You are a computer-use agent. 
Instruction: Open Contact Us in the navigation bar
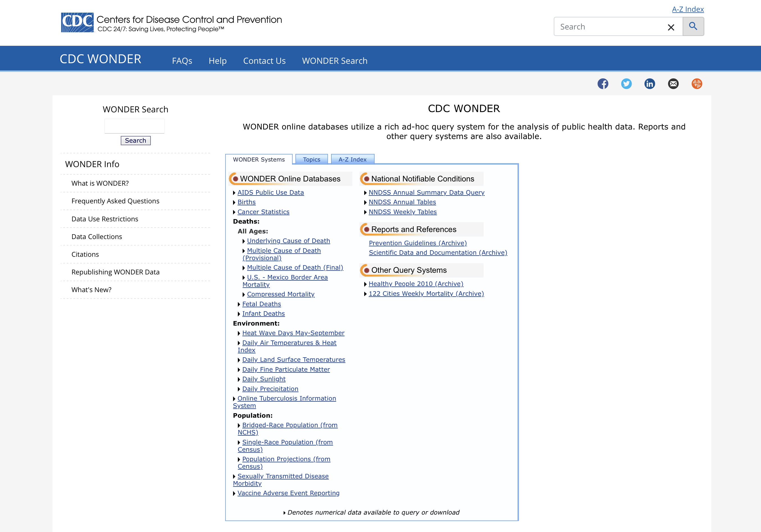265,61
